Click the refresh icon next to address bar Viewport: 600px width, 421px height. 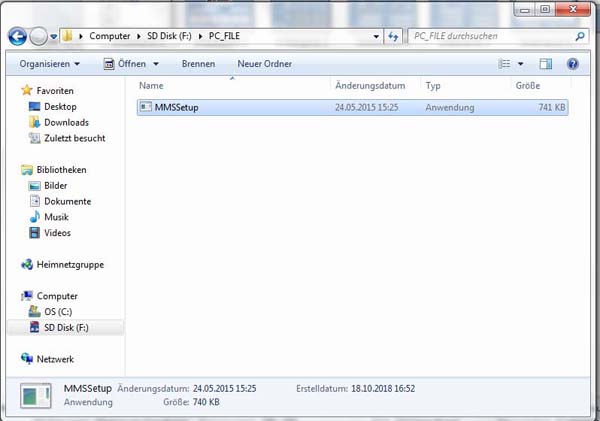(394, 36)
